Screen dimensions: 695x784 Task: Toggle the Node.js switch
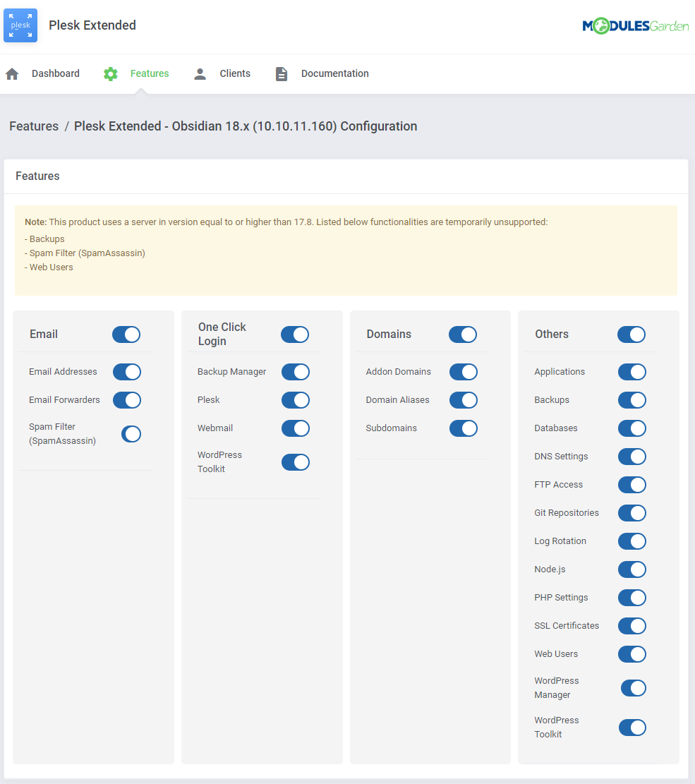(x=632, y=569)
